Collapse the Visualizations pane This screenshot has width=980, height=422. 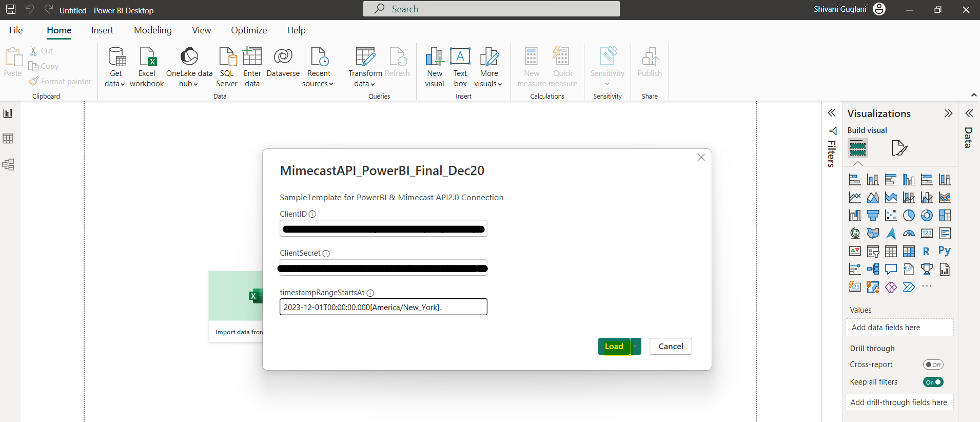[x=948, y=113]
